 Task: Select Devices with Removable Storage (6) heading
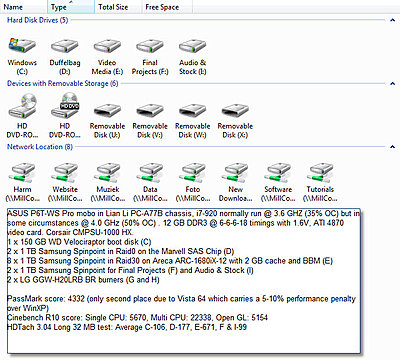click(63, 84)
